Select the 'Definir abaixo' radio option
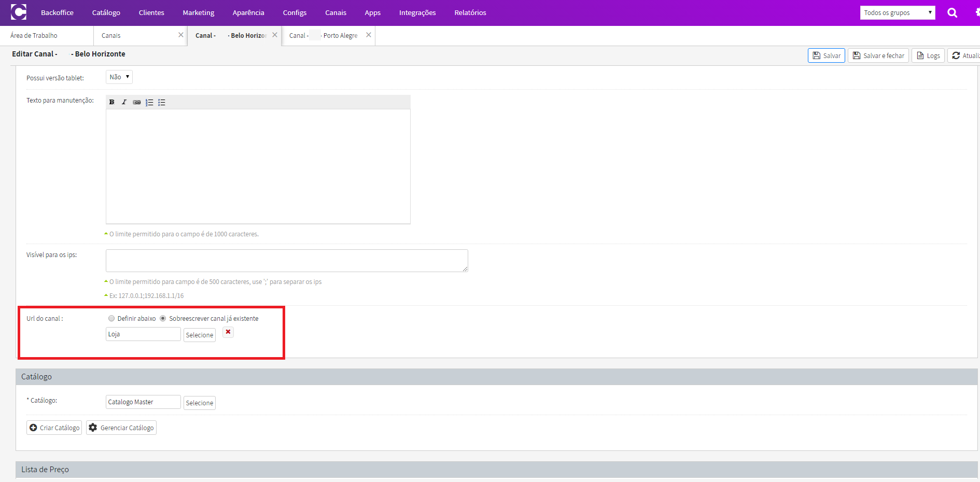This screenshot has width=980, height=482. pyautogui.click(x=111, y=318)
